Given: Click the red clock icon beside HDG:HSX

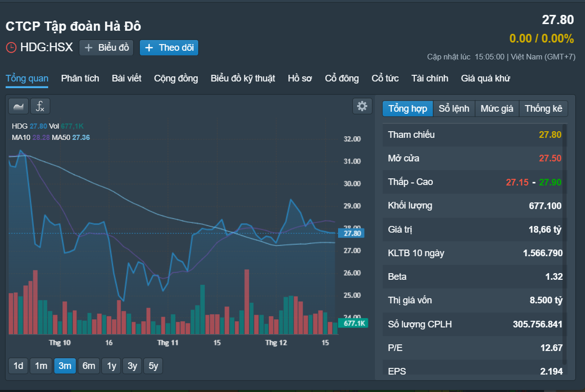Looking at the screenshot, I should [x=11, y=48].
